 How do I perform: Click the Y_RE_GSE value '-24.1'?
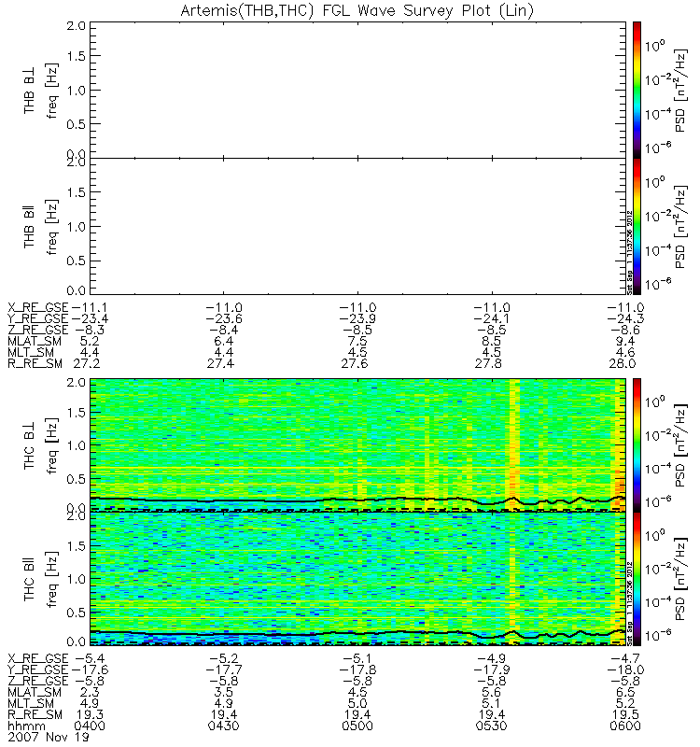pos(492,318)
